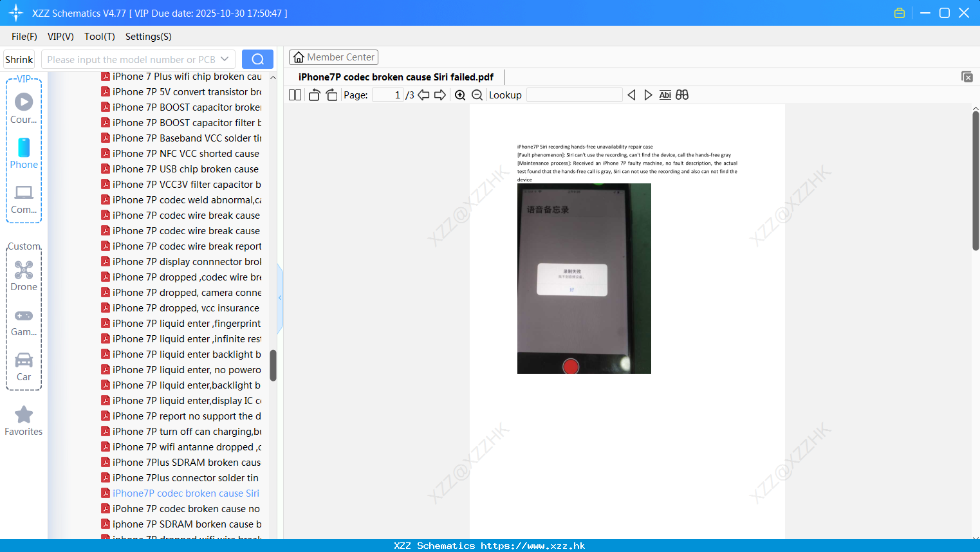Open xzz.hk link in status bar

pos(533,546)
